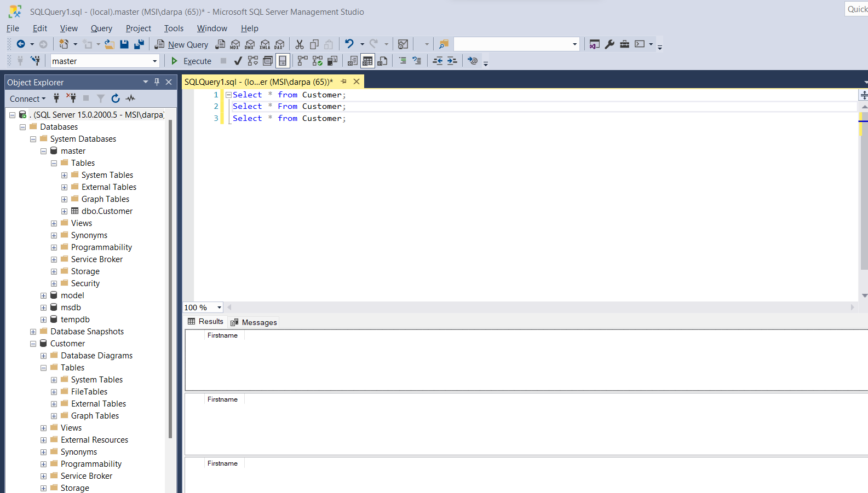Cut the selection with scissors icon
This screenshot has height=493, width=868.
(300, 44)
